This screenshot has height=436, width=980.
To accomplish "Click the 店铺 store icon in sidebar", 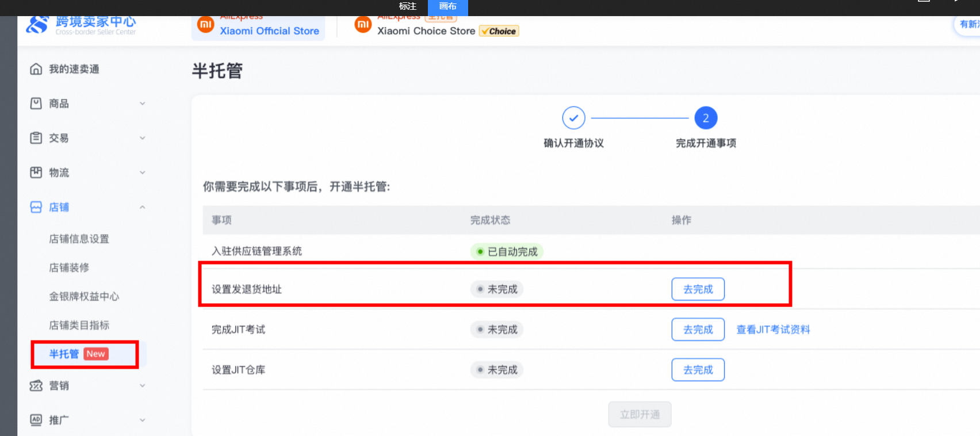I will [x=36, y=207].
